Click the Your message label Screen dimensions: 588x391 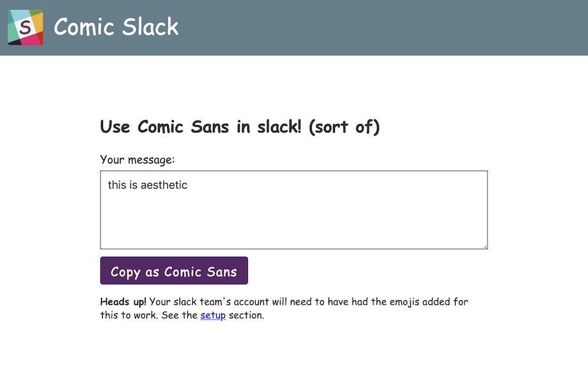[x=136, y=160]
